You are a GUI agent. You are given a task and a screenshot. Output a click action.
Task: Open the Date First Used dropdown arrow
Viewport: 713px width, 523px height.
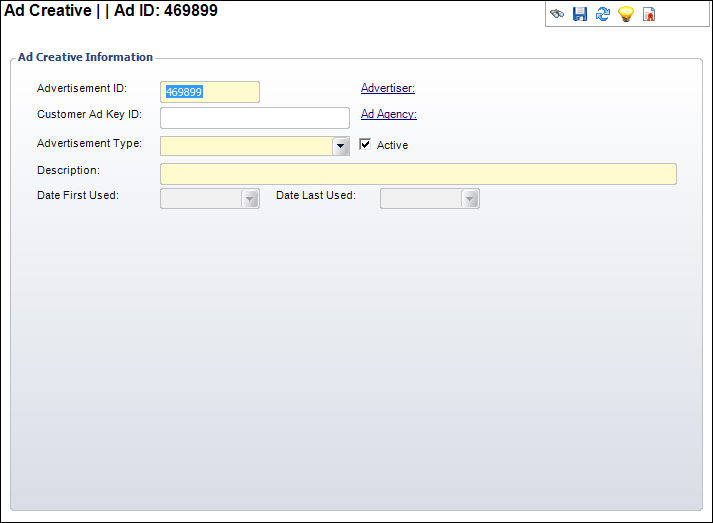click(x=250, y=199)
